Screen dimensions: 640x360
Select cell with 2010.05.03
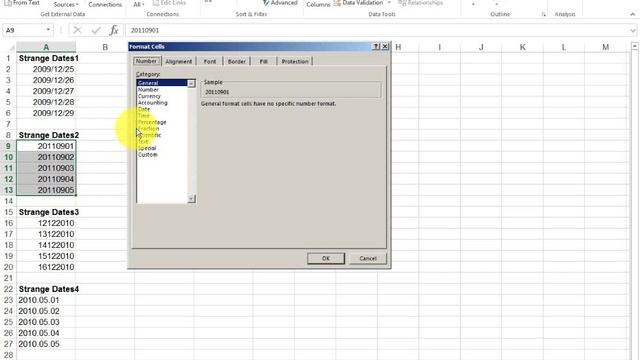[46, 322]
